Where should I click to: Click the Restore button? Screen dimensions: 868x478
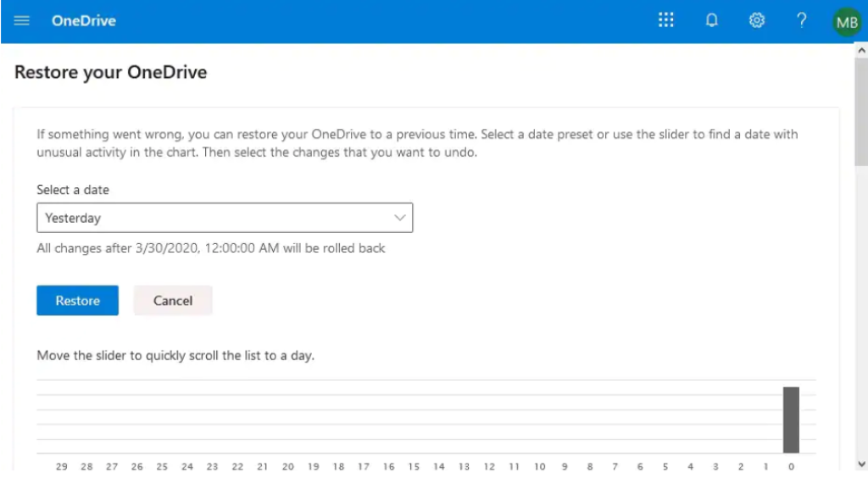77,300
